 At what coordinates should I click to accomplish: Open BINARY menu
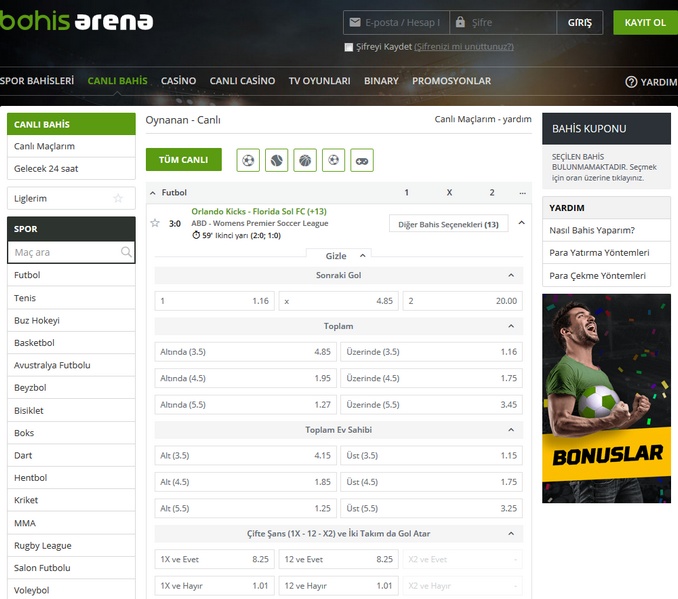tap(381, 81)
